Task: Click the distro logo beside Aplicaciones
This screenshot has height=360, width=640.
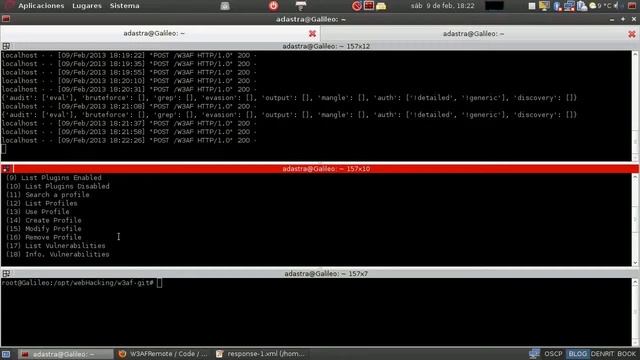Action: [x=9, y=5]
